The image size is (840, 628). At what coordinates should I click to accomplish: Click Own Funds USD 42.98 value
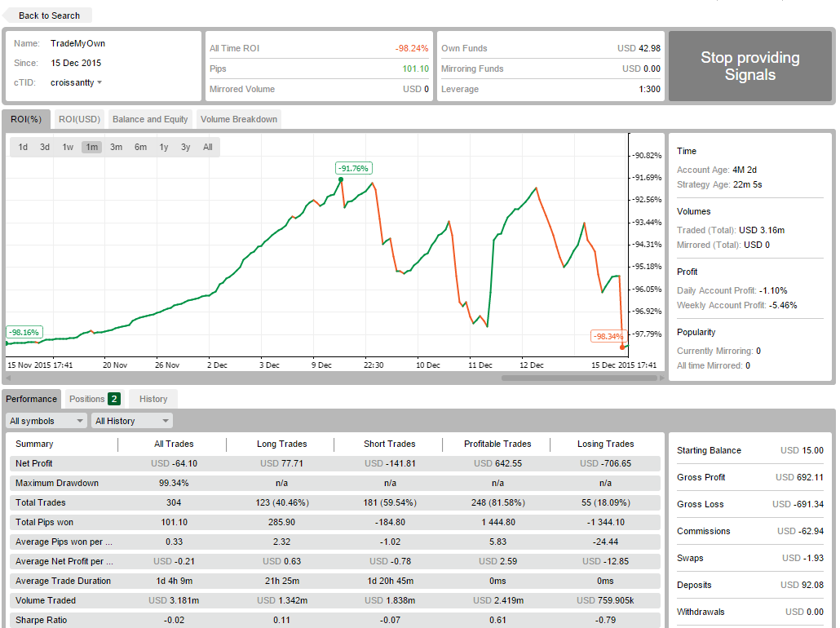click(639, 48)
